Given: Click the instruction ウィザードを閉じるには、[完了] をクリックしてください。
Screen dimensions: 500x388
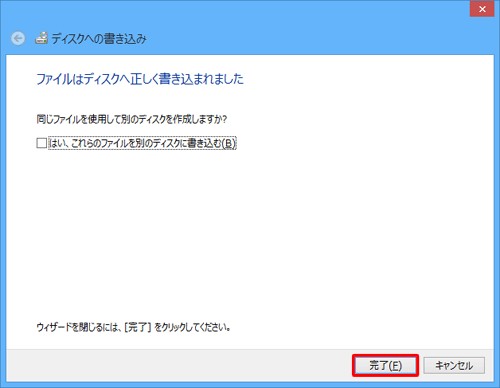Looking at the screenshot, I should click(x=134, y=327).
